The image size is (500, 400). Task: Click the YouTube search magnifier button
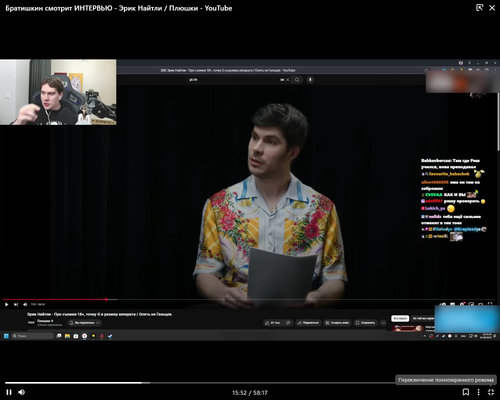coord(297,80)
